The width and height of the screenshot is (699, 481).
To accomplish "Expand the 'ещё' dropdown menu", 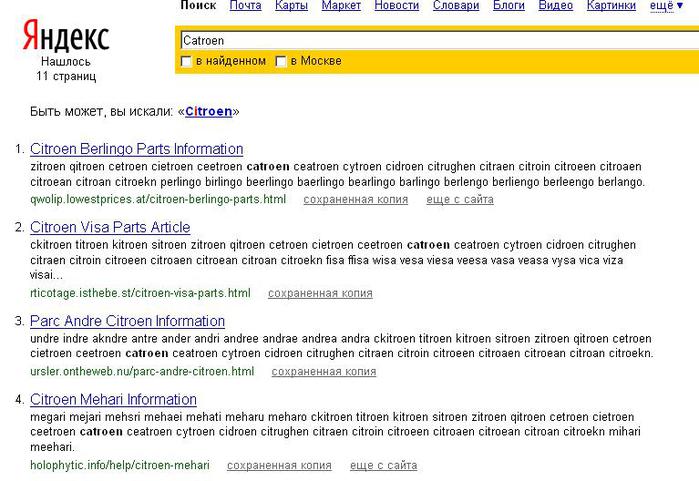I will pyautogui.click(x=666, y=5).
